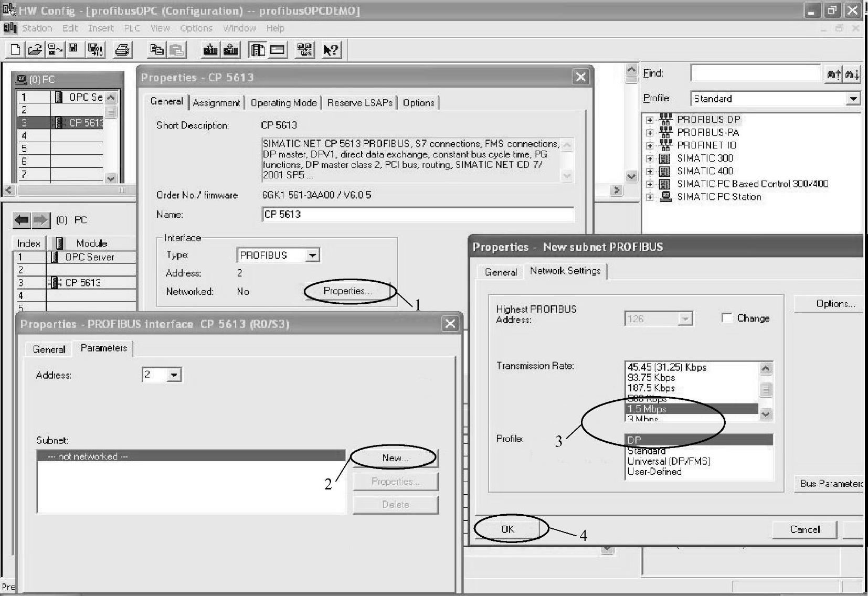Screen dimensions: 868x596
Task: Select 187.5 Kbps transmission rate
Action: 692,388
